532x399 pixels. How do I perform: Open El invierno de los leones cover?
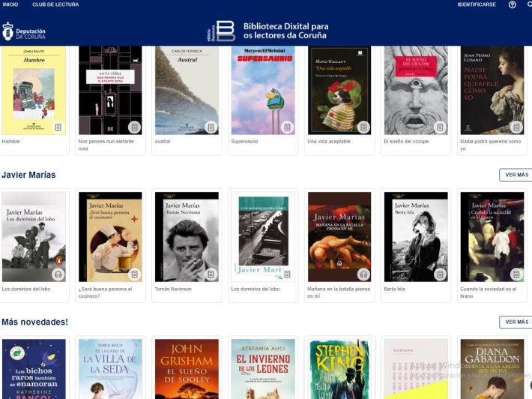coord(263,369)
